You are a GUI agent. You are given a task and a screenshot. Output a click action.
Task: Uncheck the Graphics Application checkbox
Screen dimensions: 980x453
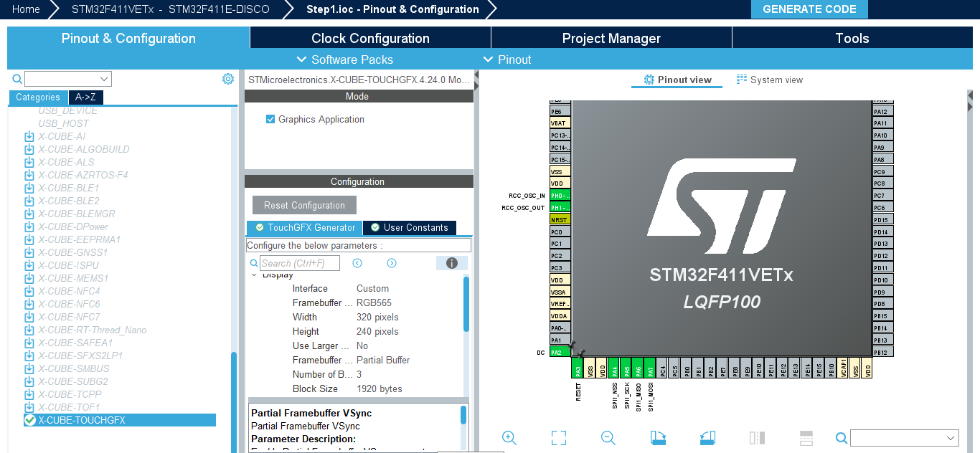[x=270, y=119]
